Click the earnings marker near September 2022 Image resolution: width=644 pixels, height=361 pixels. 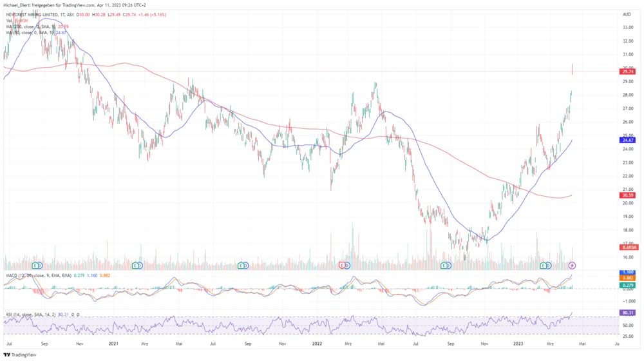tap(444, 266)
